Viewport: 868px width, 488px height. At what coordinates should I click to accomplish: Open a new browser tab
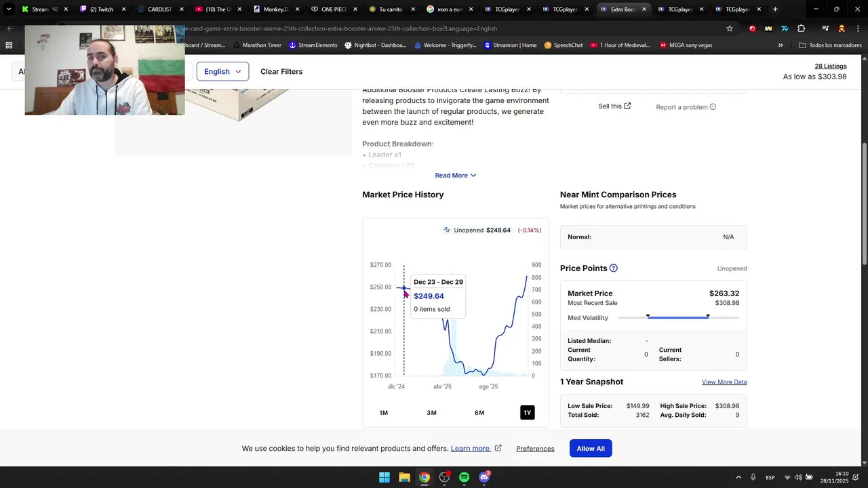(x=775, y=9)
